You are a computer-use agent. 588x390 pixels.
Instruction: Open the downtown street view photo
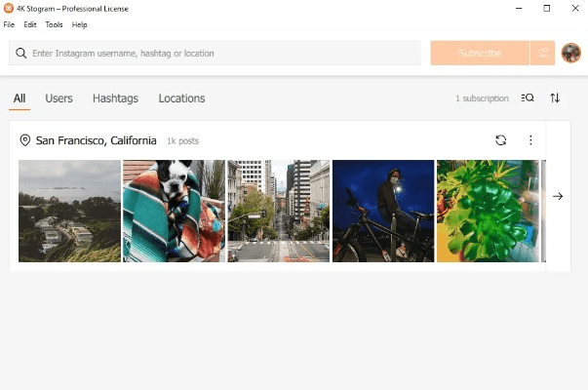coord(279,212)
